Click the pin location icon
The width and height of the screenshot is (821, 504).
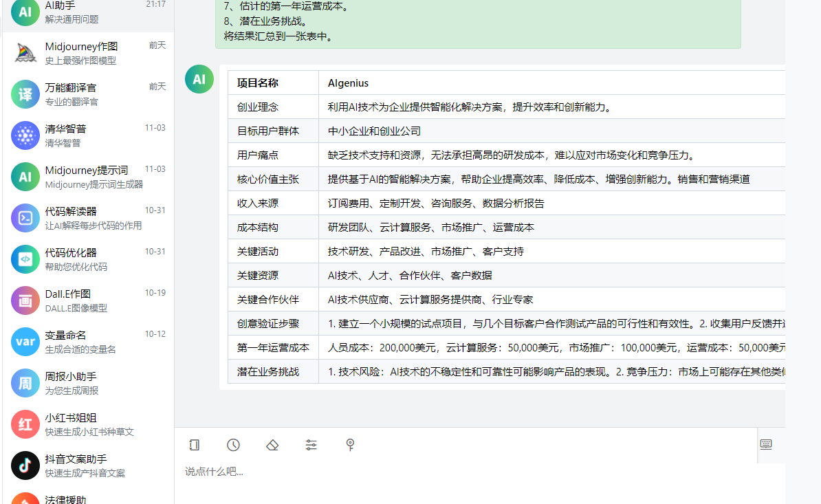[x=350, y=445]
